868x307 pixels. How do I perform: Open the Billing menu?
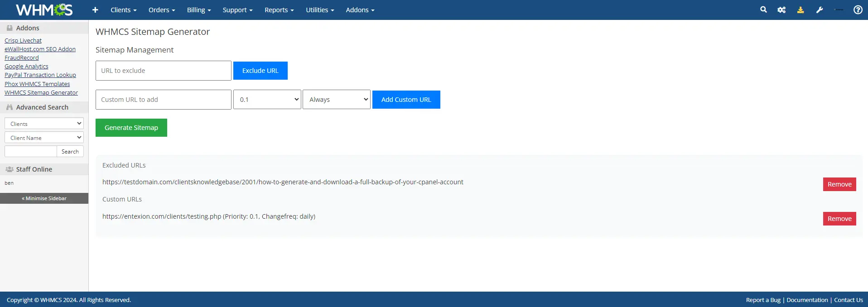click(x=199, y=10)
